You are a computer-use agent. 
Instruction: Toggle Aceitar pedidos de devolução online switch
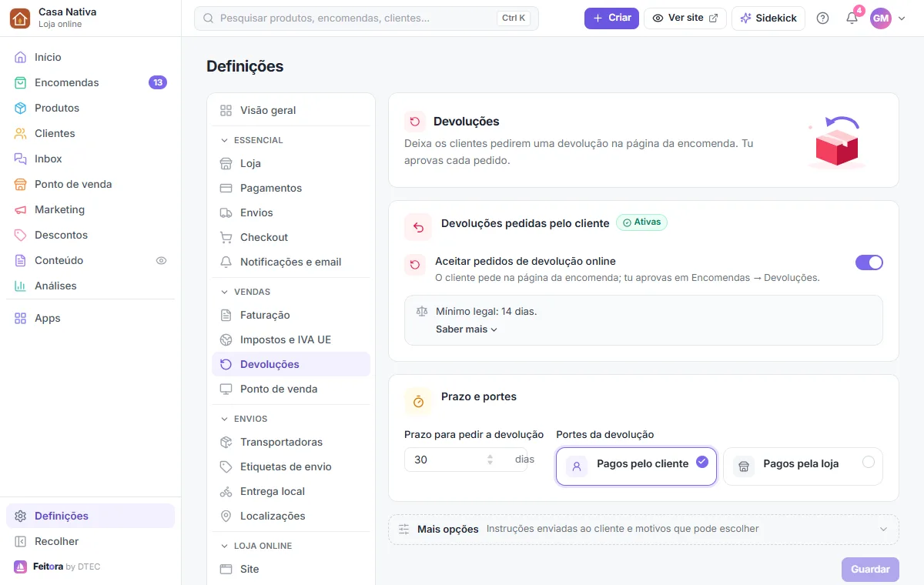(x=869, y=262)
